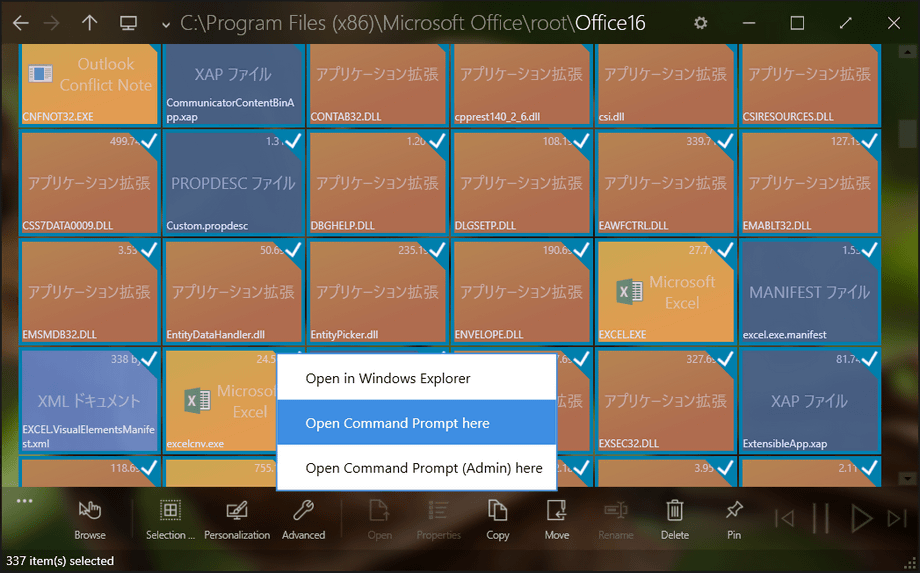Uncheck the CSS7DATA0009.DLL tile
920x573 pixels.
coord(148,141)
